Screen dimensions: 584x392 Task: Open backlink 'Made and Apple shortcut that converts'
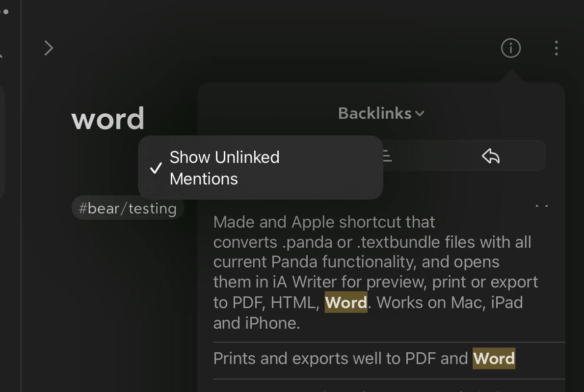pos(389,272)
